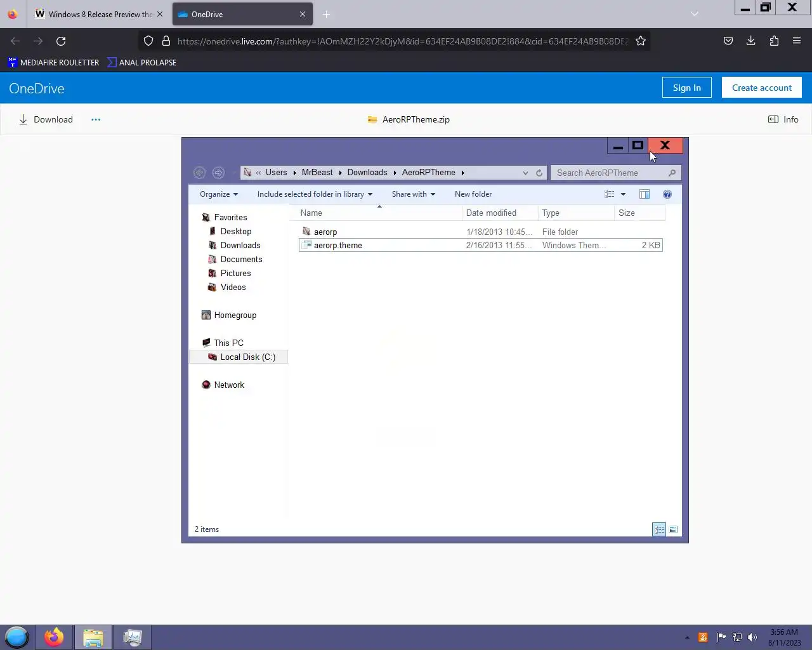812x650 pixels.
Task: Close the OneDrive tab
Action: click(303, 14)
